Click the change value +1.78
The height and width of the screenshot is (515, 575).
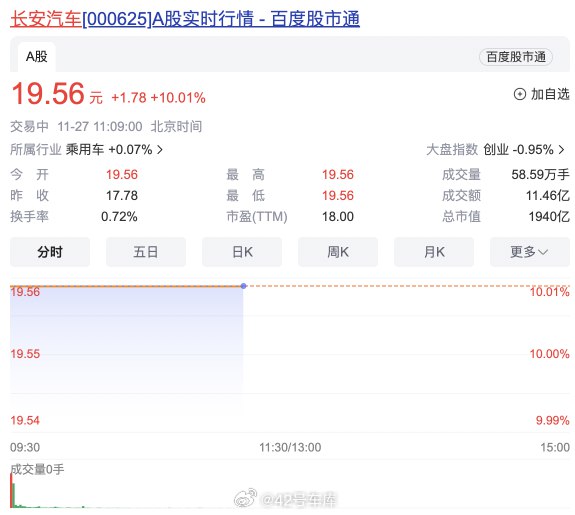pyautogui.click(x=129, y=98)
